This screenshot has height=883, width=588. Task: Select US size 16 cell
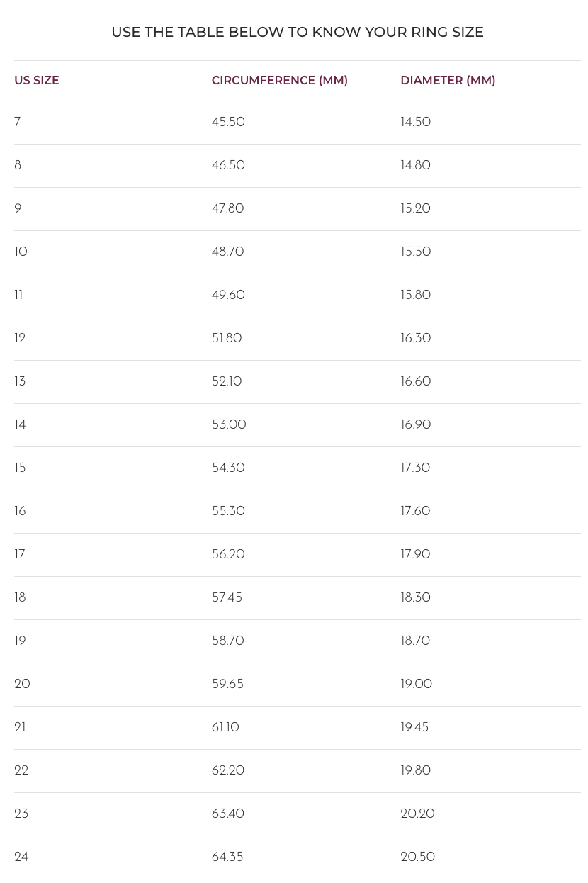tap(20, 512)
